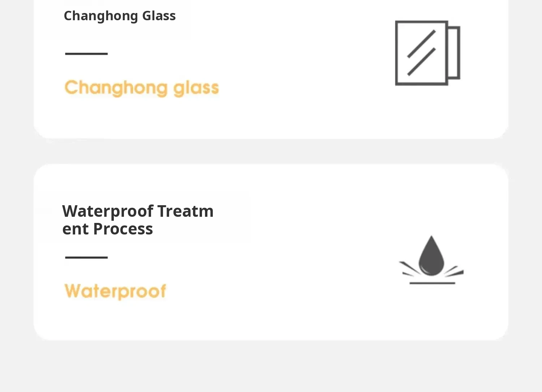Click the water droplet icon
The height and width of the screenshot is (392, 542).
[x=431, y=257]
